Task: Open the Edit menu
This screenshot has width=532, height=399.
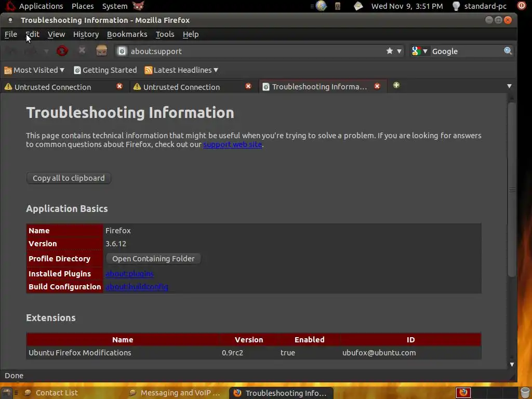Action: point(33,34)
